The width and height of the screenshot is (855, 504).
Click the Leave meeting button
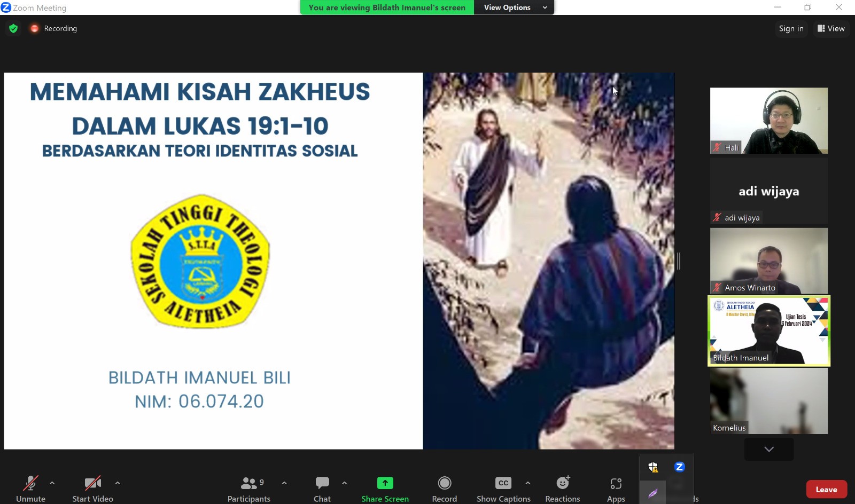(x=826, y=490)
